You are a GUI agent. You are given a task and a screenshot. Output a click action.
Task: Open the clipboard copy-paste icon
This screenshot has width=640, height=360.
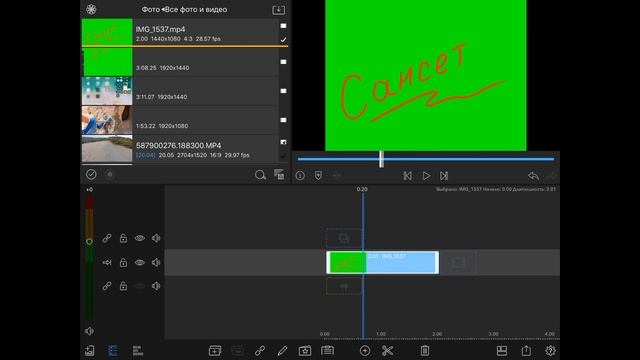pyautogui.click(x=327, y=351)
